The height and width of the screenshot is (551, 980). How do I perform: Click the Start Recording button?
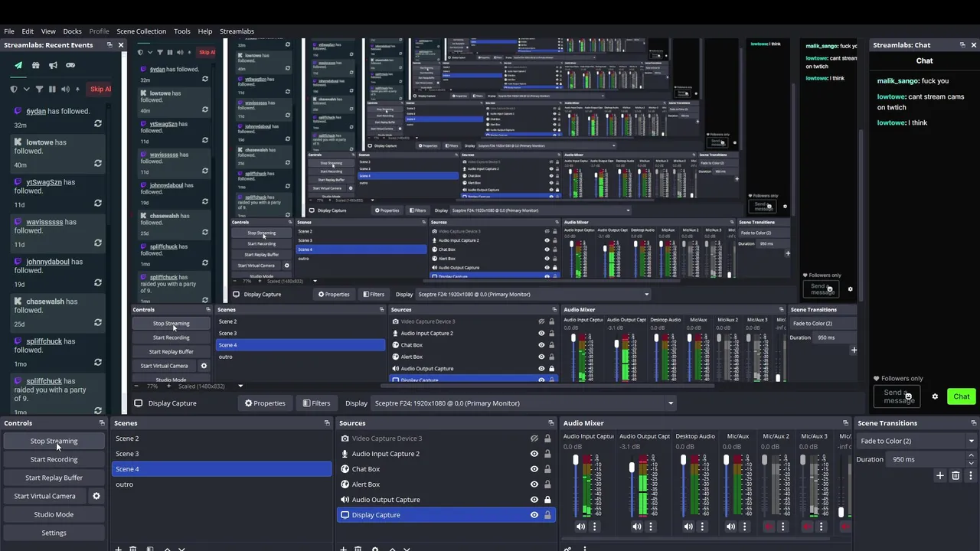coord(54,459)
